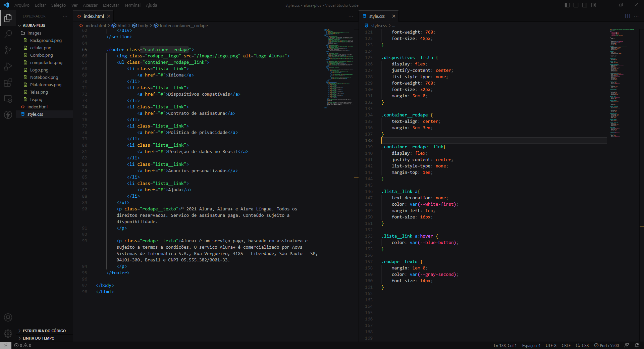Open the footer.container__rodape breadcrumb
The image size is (644, 349).
pos(181,26)
